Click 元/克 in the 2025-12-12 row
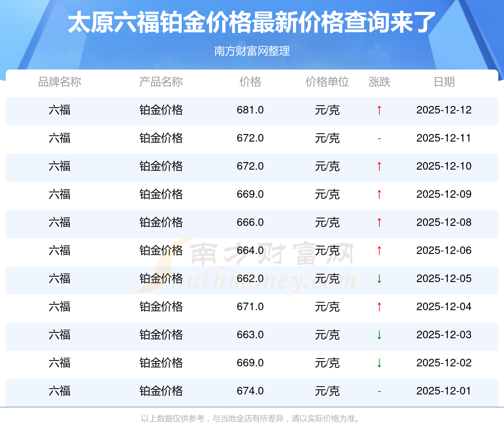Image resolution: width=504 pixels, height=424 pixels. (327, 110)
